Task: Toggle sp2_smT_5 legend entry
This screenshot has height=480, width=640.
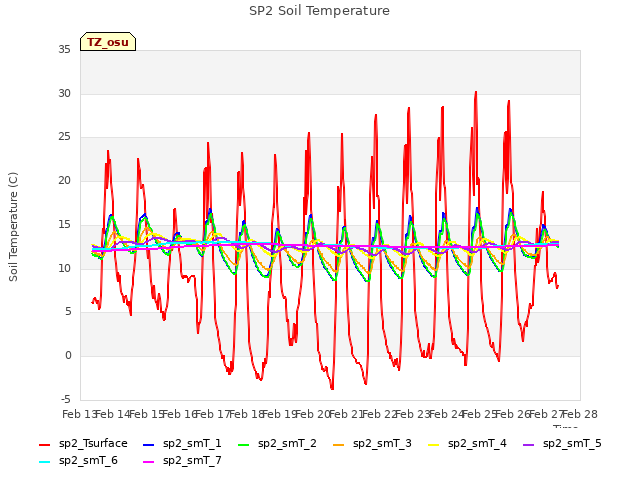Action: tap(562, 444)
